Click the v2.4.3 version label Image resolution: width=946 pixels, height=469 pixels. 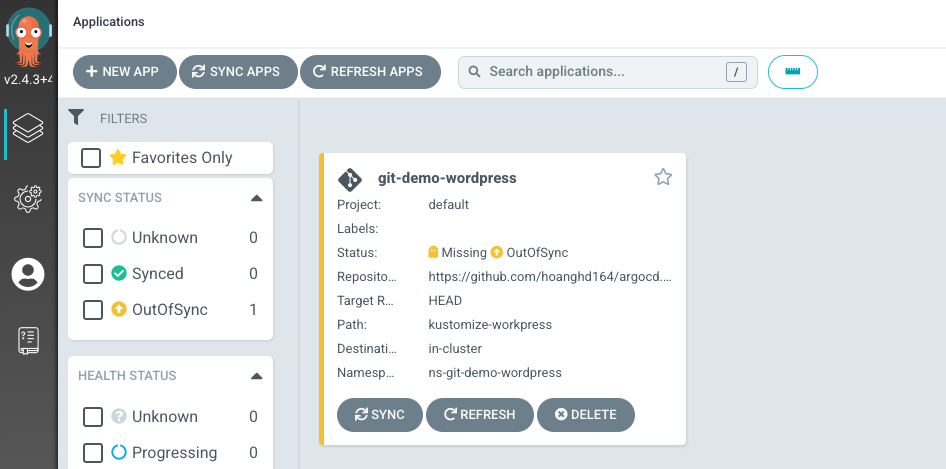click(28, 79)
